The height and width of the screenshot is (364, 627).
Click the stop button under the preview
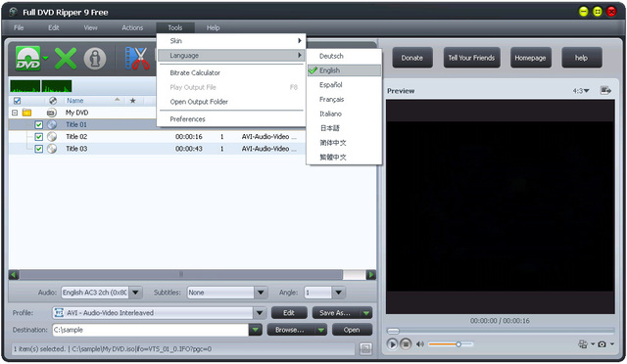click(x=406, y=344)
